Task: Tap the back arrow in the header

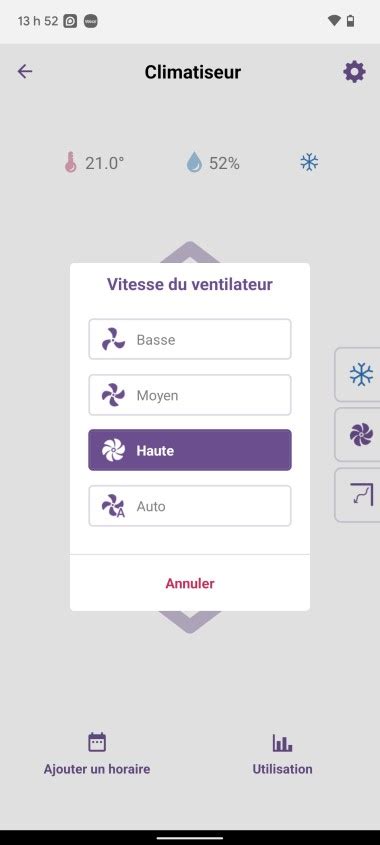Action: [x=25, y=71]
